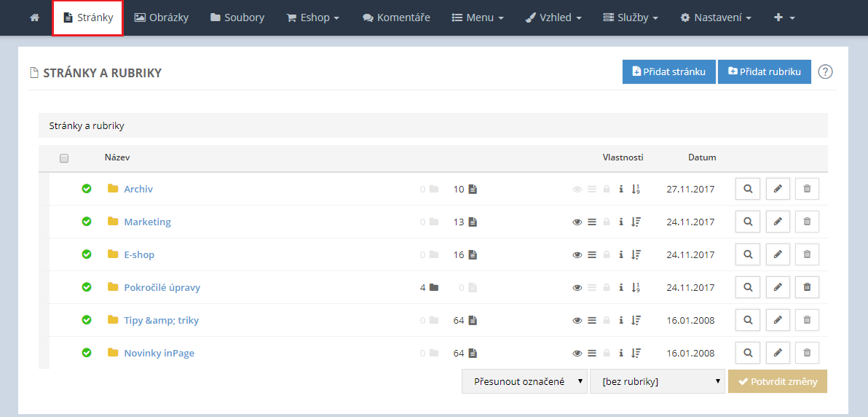Image resolution: width=868 pixels, height=417 pixels.
Task: Click the home icon in navigation bar
Action: pos(34,17)
